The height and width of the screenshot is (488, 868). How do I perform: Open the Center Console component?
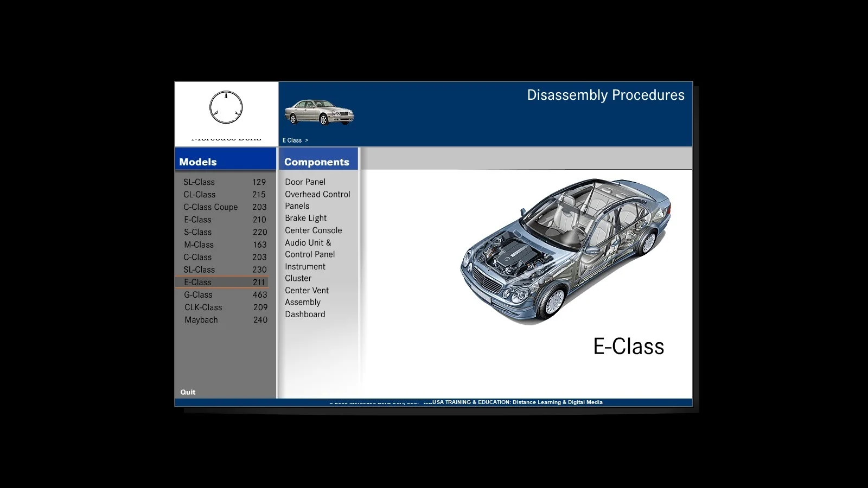(313, 230)
